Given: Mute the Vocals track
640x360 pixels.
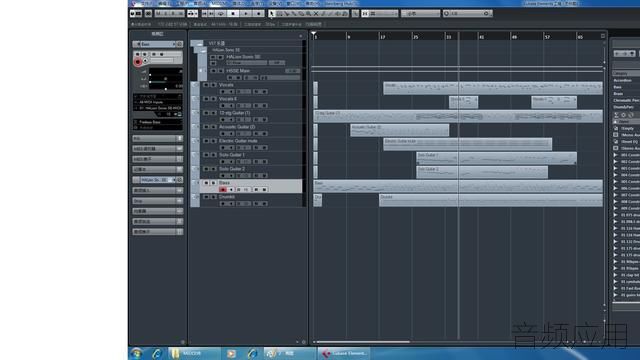Looking at the screenshot, I should pos(206,85).
